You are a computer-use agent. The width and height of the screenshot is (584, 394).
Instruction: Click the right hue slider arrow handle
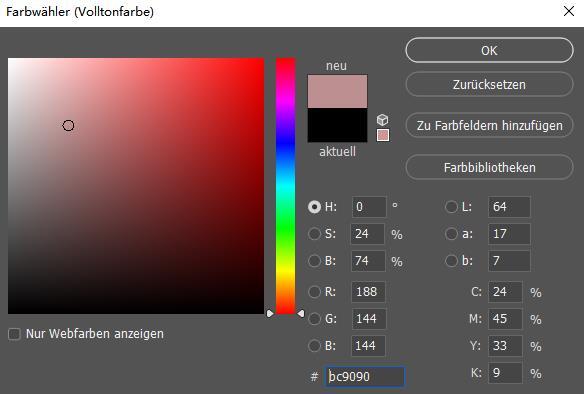pyautogui.click(x=301, y=314)
